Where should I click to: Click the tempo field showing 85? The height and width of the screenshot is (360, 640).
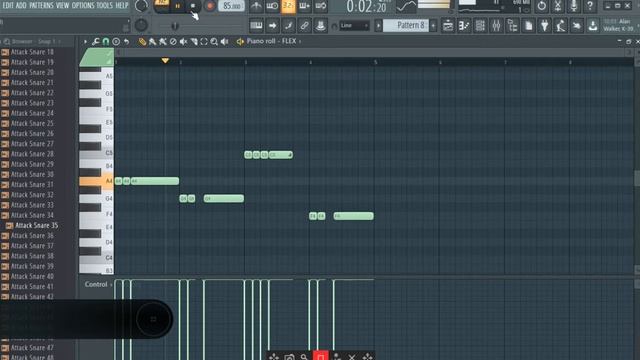click(231, 6)
